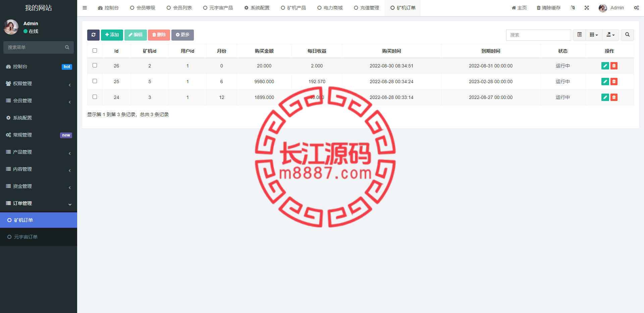This screenshot has height=313, width=644.
Task: Open the export data dropdown
Action: 610,35
